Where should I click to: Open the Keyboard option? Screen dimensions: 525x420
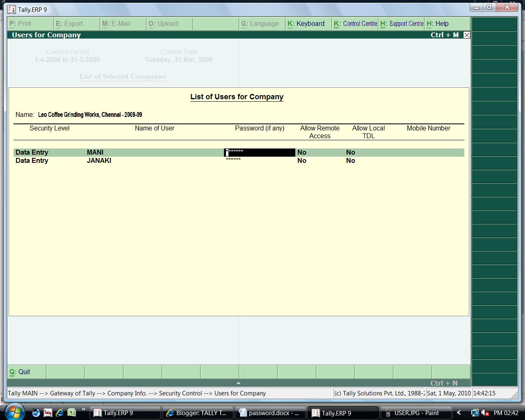(309, 24)
